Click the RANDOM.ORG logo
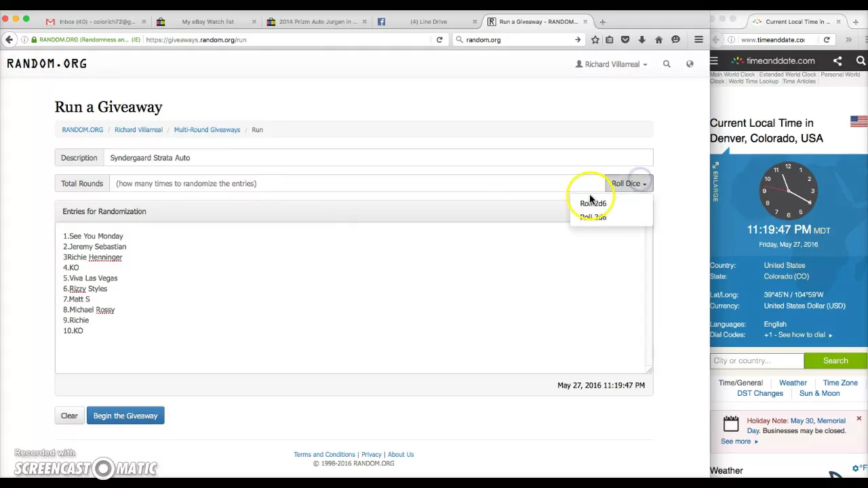The height and width of the screenshot is (488, 868). (x=47, y=64)
